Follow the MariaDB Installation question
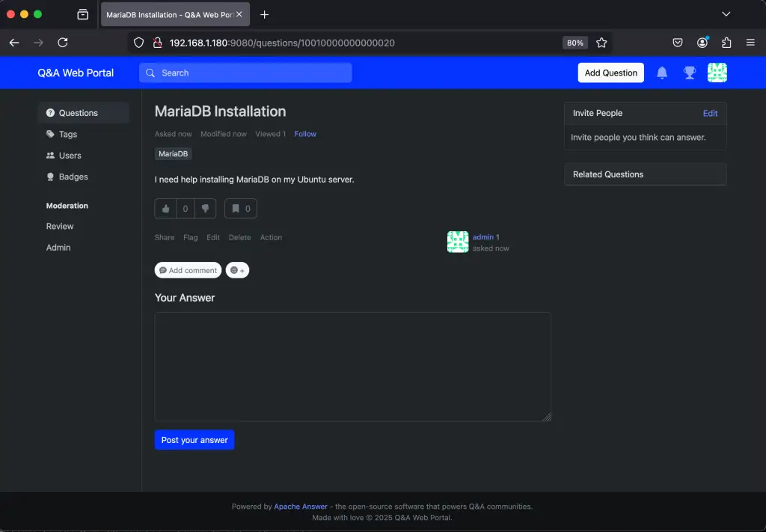Viewport: 766px width, 532px height. (304, 133)
